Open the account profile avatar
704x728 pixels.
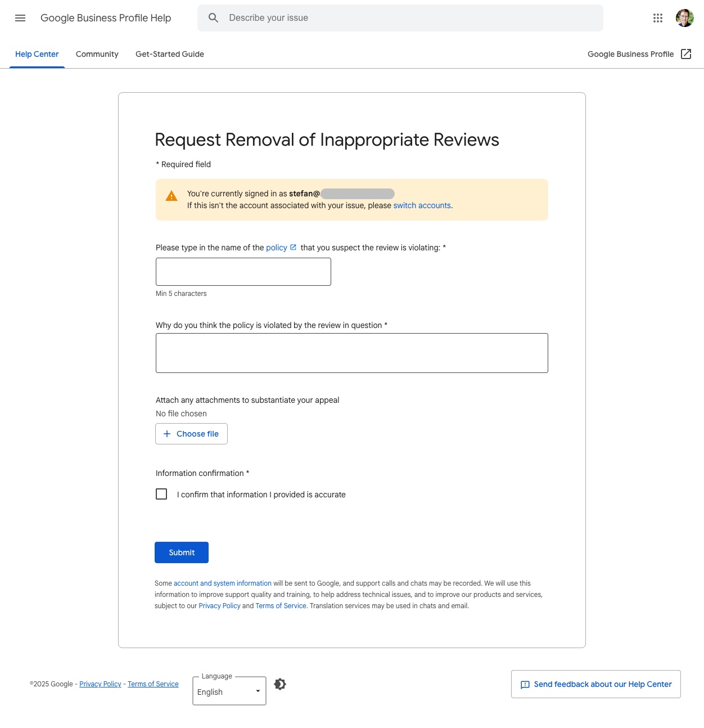click(685, 18)
